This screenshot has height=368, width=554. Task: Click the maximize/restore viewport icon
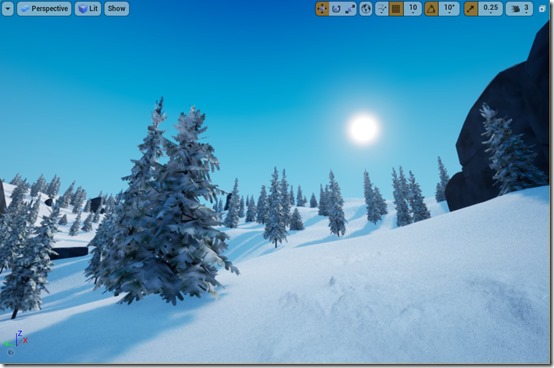(x=542, y=9)
